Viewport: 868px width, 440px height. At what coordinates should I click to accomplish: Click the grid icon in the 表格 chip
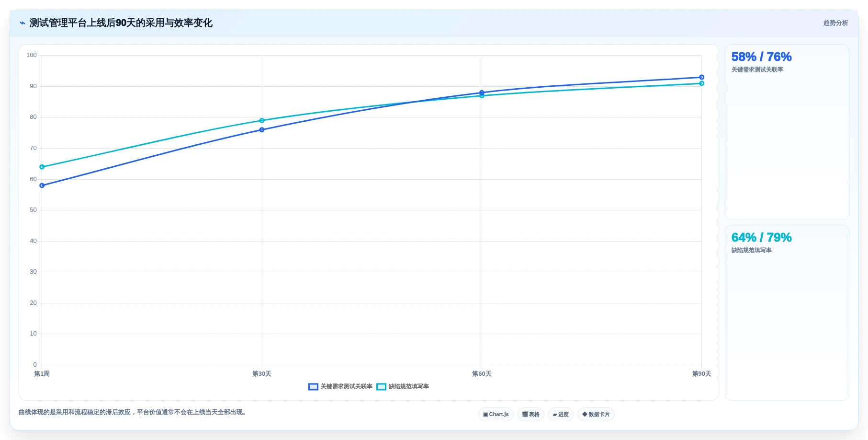pyautogui.click(x=525, y=415)
